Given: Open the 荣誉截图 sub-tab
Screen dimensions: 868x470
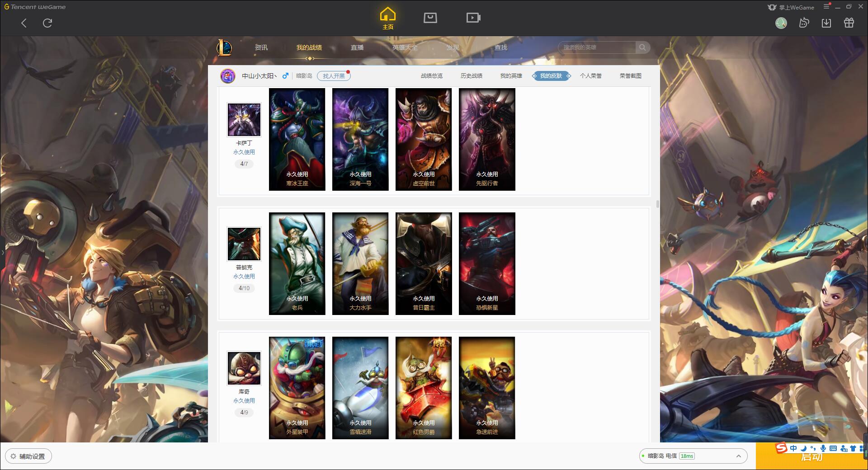Looking at the screenshot, I should (631, 76).
